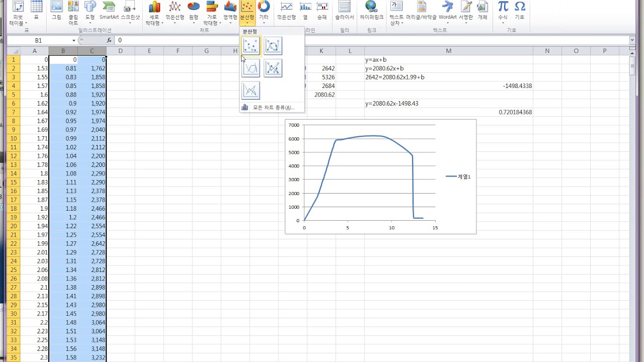Select cell with value 0.720184368
Viewport: 644px width, 362px height.
pos(449,112)
